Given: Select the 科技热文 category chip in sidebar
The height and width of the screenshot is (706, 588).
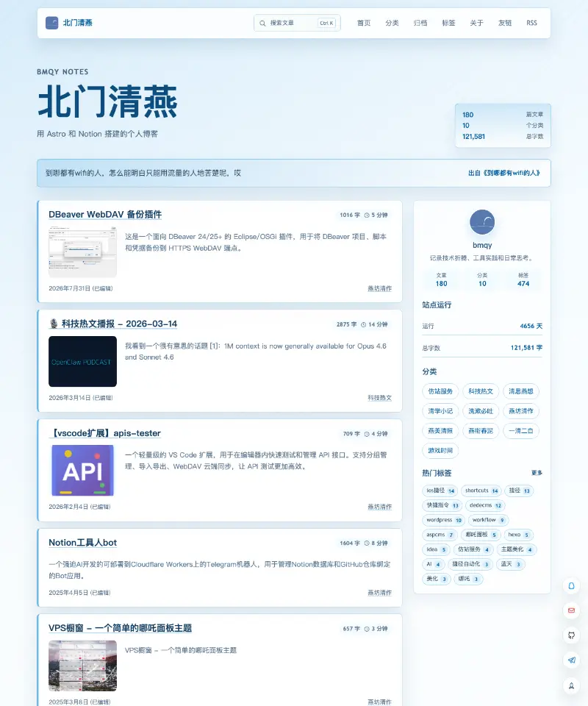Looking at the screenshot, I should coord(481,391).
